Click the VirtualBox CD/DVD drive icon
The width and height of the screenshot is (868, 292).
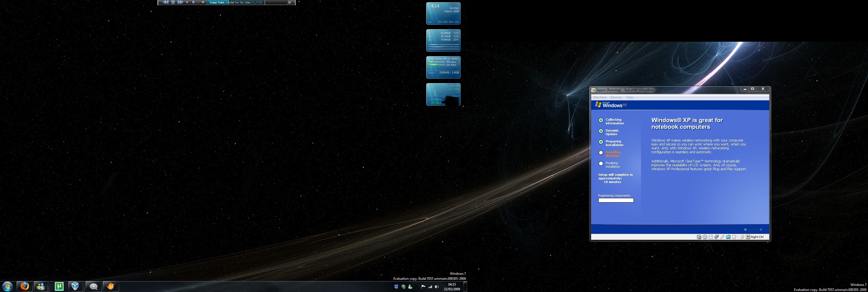click(705, 237)
